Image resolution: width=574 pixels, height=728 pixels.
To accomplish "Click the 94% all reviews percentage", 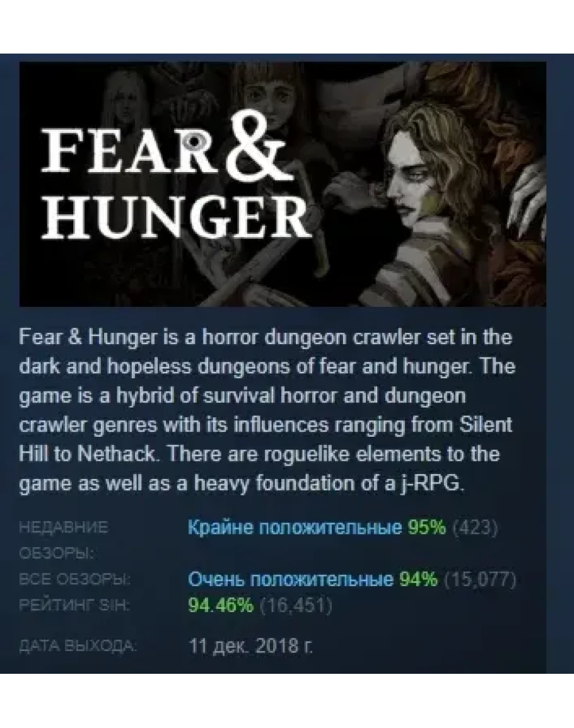I will tap(418, 579).
